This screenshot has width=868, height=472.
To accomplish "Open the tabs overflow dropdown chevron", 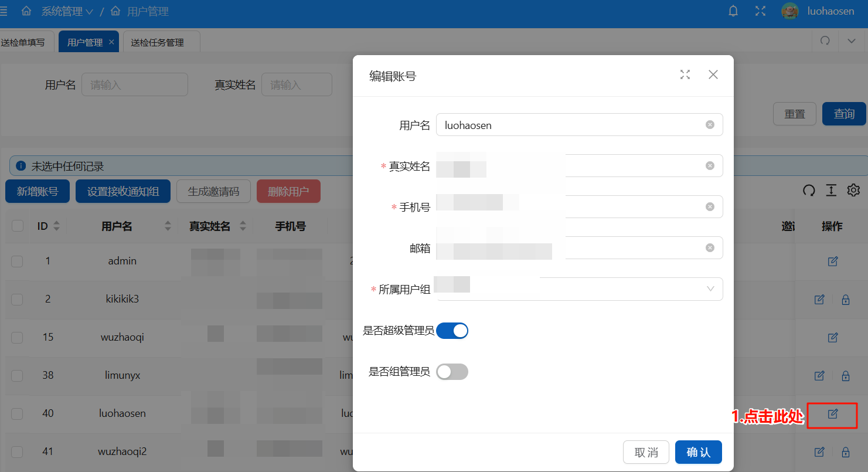I will (x=852, y=40).
